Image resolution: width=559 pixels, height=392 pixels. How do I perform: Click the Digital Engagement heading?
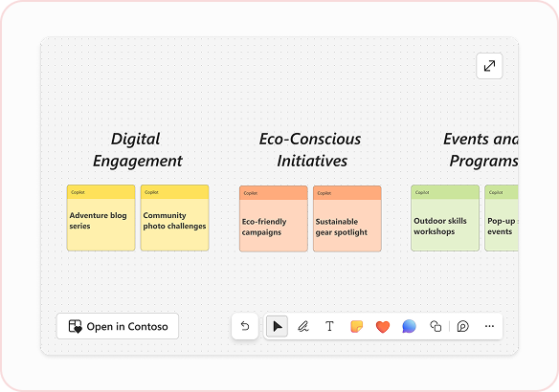137,150
